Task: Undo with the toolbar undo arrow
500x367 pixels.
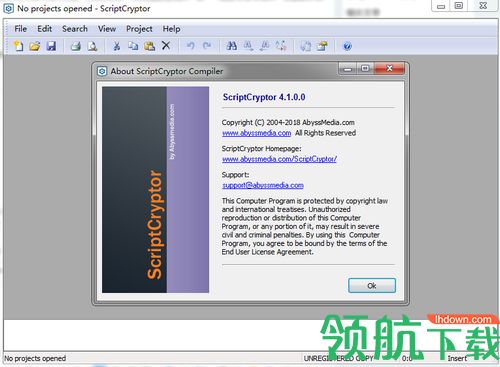Action: pyautogui.click(x=190, y=46)
